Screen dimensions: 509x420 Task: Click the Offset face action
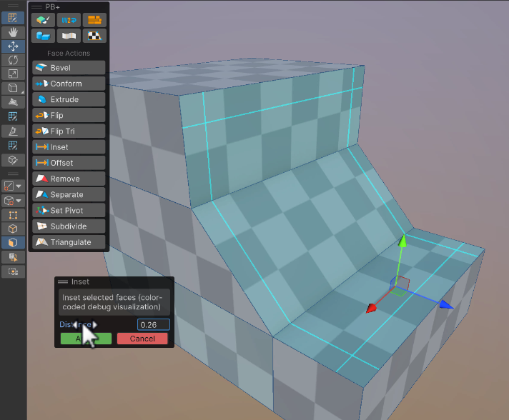pyautogui.click(x=69, y=163)
